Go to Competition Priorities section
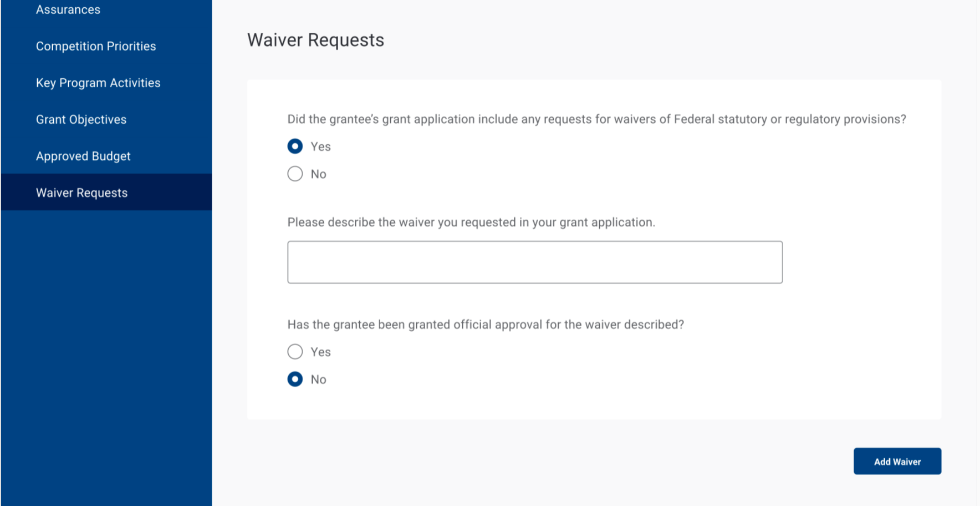 coord(96,47)
